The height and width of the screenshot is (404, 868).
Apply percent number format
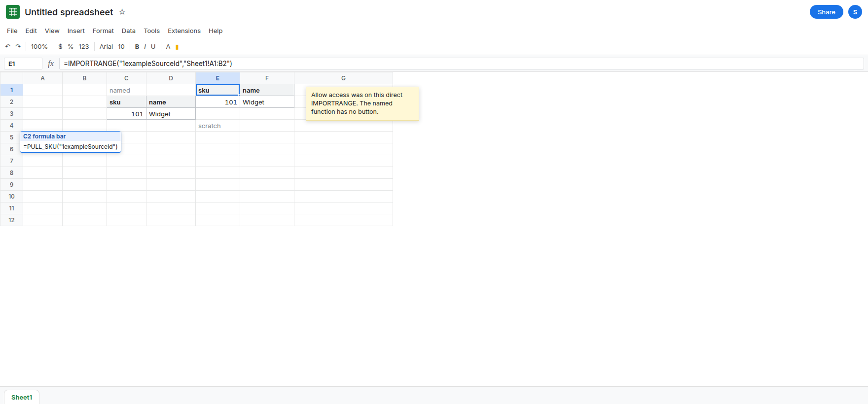point(71,46)
